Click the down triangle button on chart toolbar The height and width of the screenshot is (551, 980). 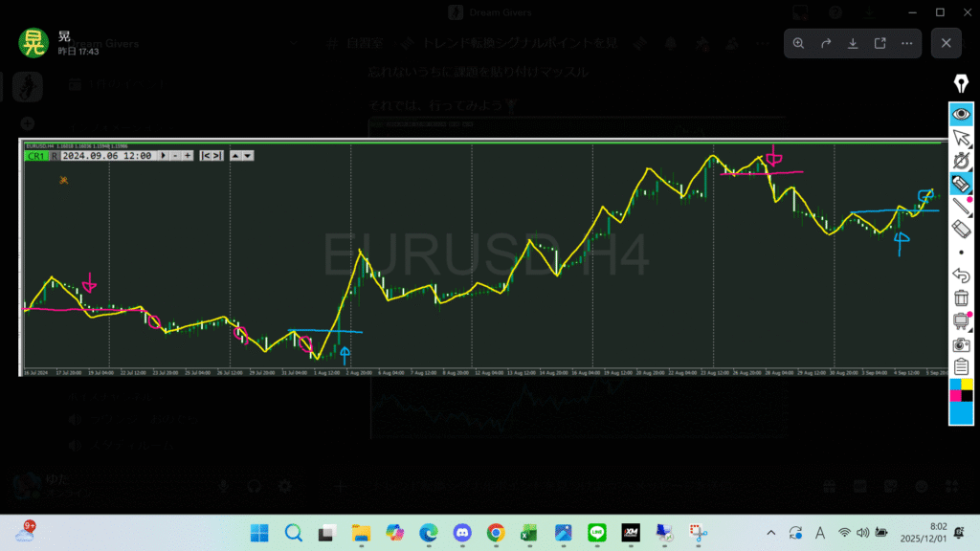pyautogui.click(x=248, y=155)
